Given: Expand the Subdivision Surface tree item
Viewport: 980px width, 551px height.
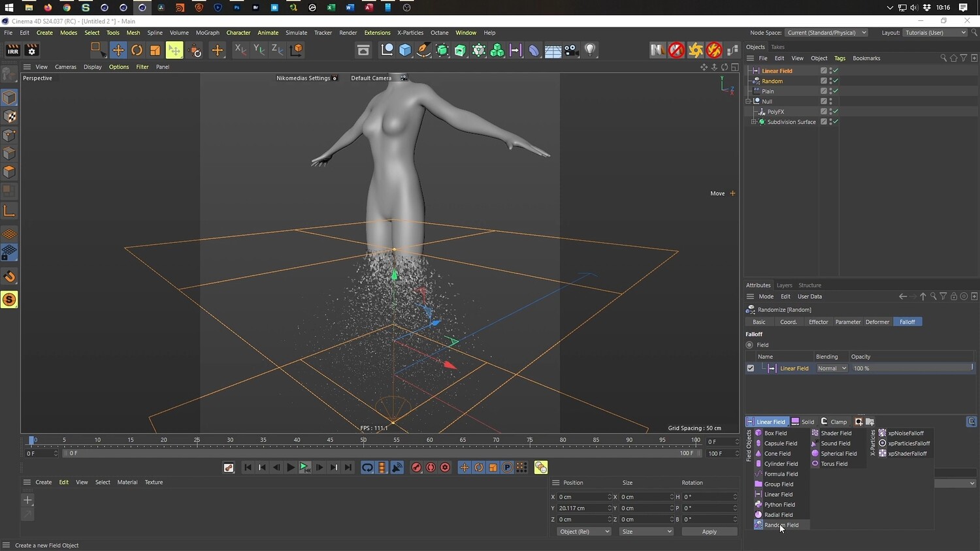Looking at the screenshot, I should pos(753,122).
